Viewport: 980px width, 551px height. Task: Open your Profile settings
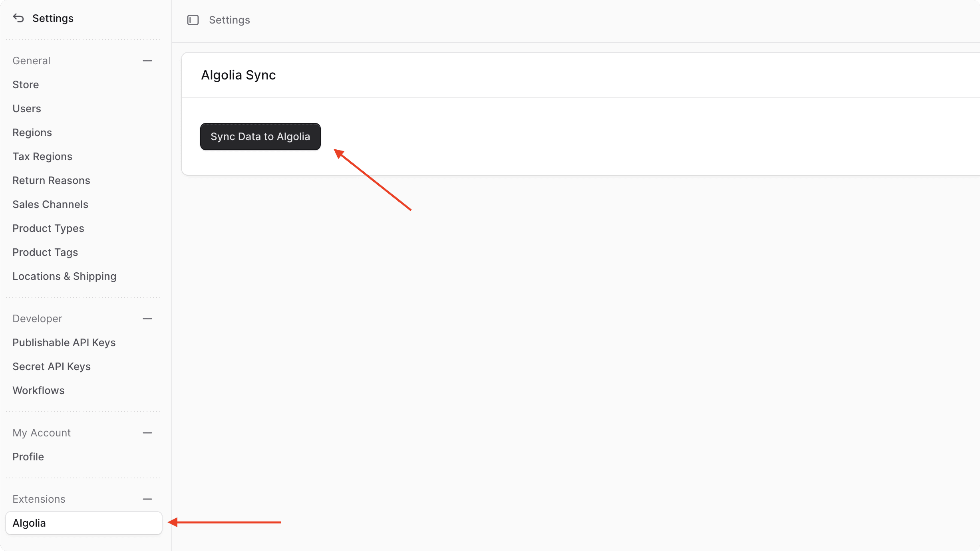point(28,456)
